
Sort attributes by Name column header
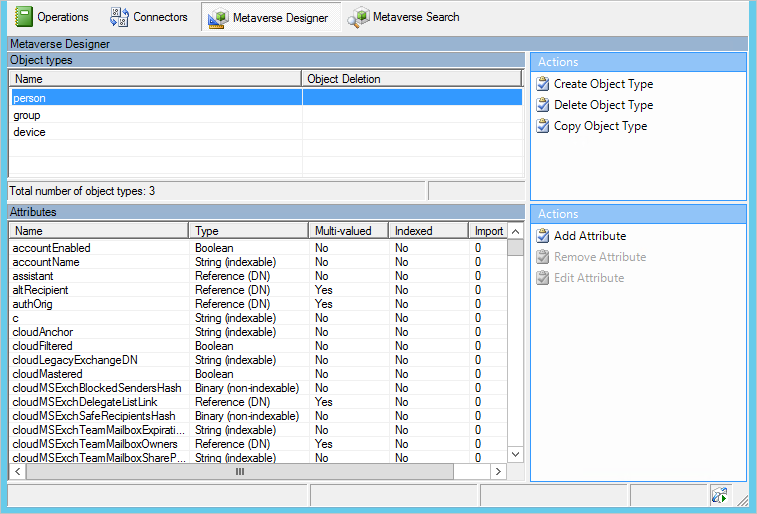100,231
